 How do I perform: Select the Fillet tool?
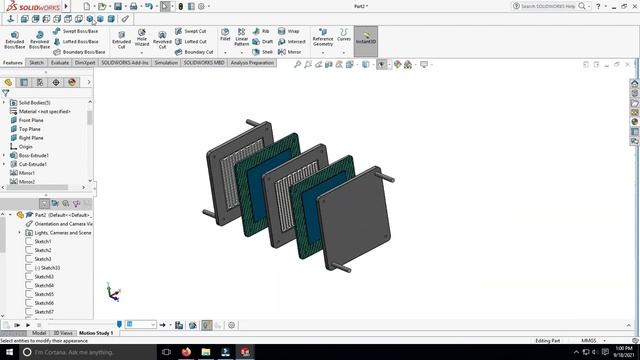[x=225, y=35]
